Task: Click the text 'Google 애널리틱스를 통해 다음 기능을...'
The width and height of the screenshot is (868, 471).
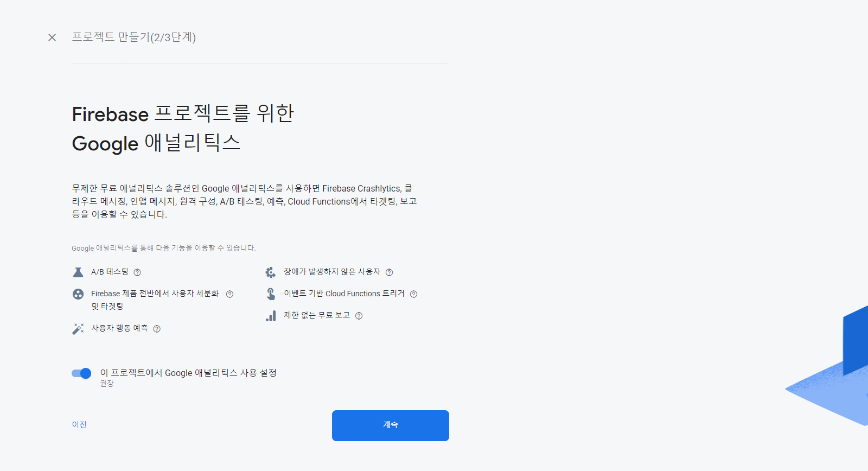Action: 163,248
